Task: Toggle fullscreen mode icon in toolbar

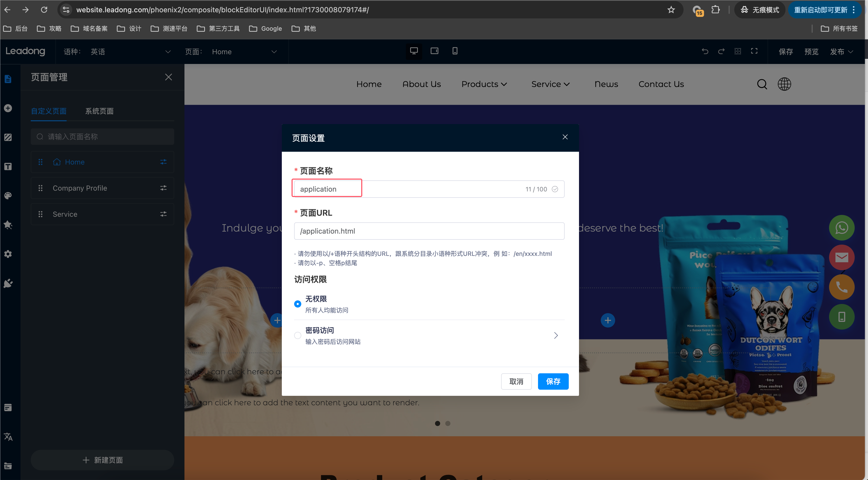Action: (x=754, y=51)
